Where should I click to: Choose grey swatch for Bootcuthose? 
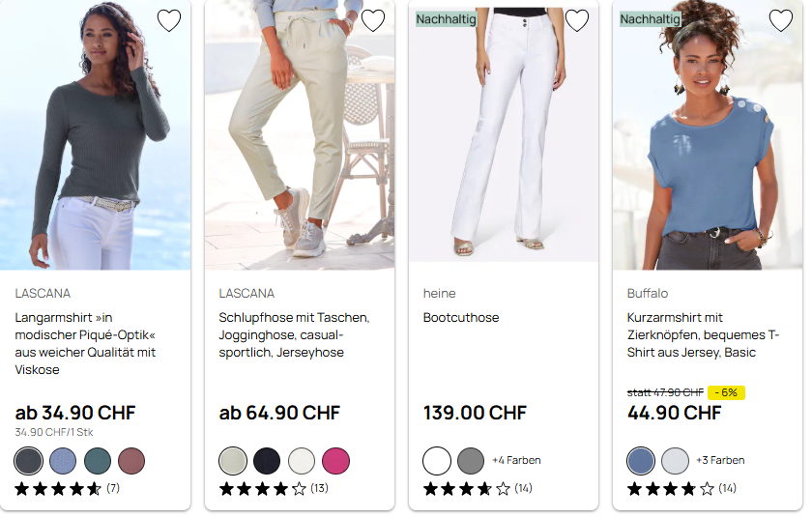(471, 461)
